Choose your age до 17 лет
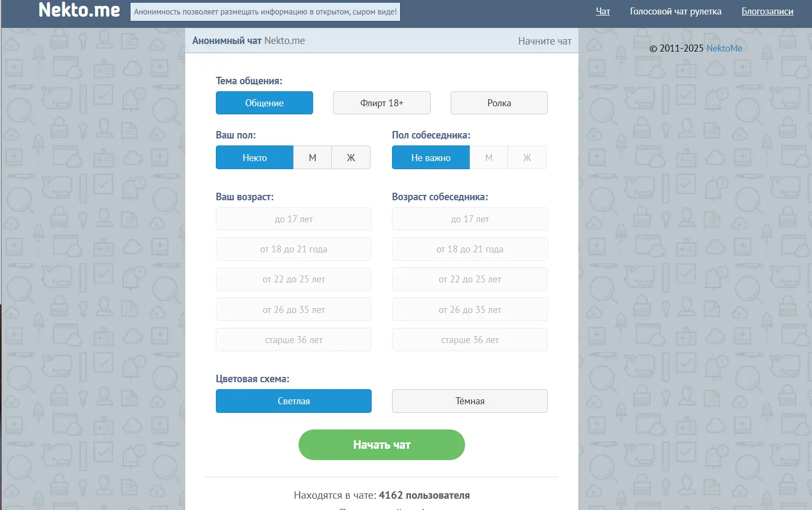This screenshot has width=812, height=510. tap(294, 219)
